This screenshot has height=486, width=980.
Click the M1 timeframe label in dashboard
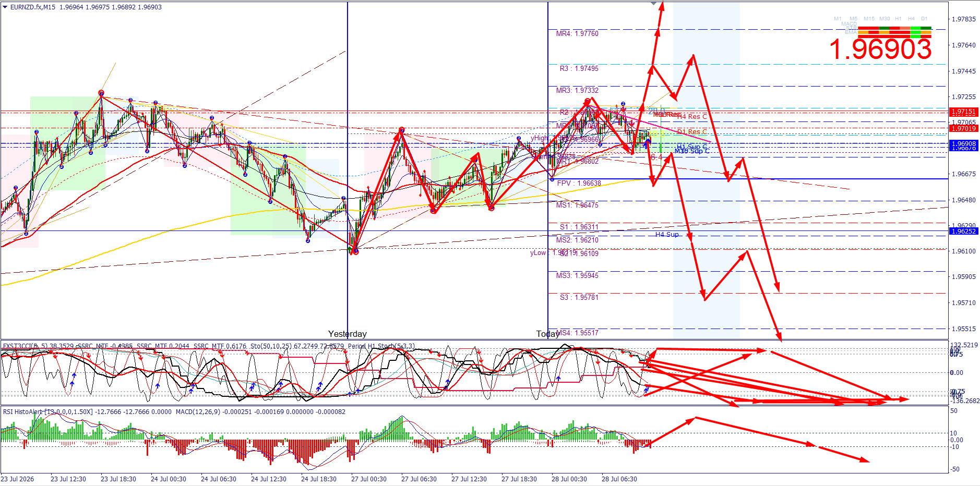click(x=838, y=19)
